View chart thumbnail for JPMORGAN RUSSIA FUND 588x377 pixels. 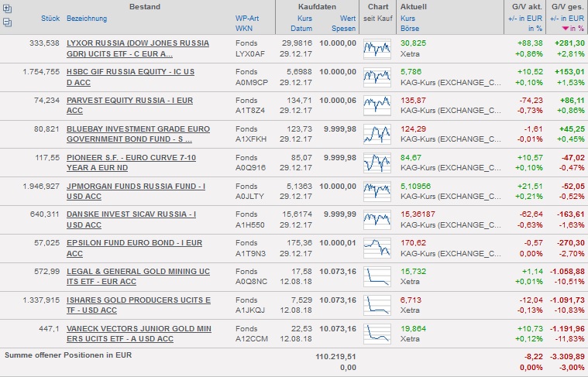coord(377,191)
